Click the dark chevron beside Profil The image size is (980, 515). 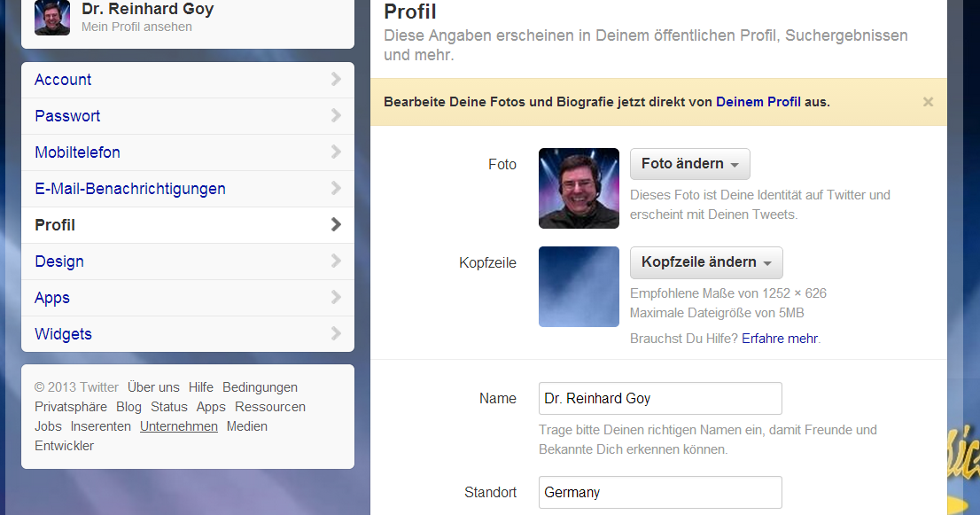pyautogui.click(x=336, y=223)
